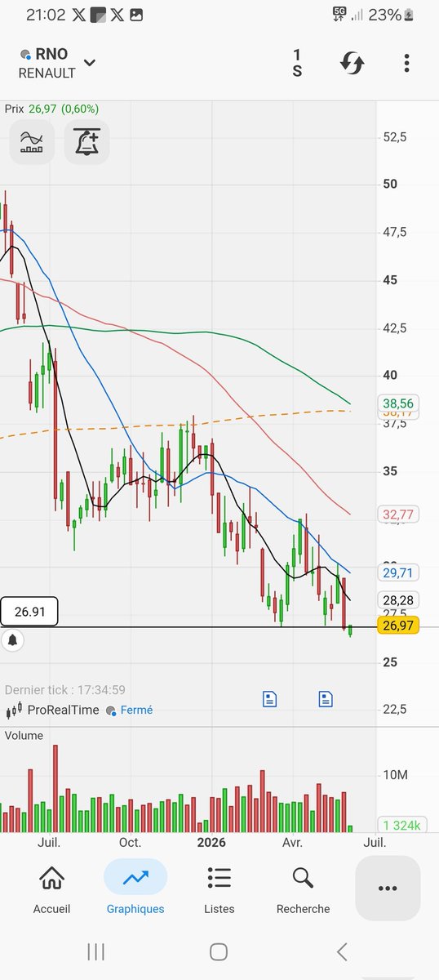Tap the Android recent apps button

tap(95, 951)
